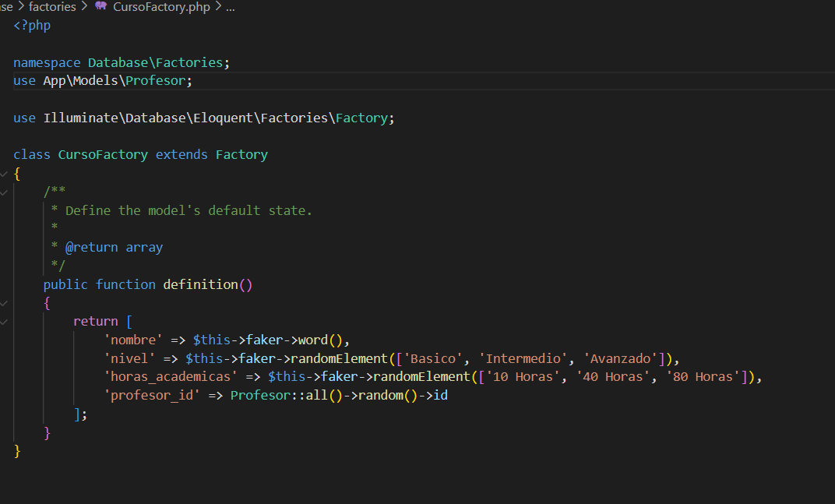Open the breadcrumb ellipsis symbol list
This screenshot has height=504, width=835.
point(230,8)
